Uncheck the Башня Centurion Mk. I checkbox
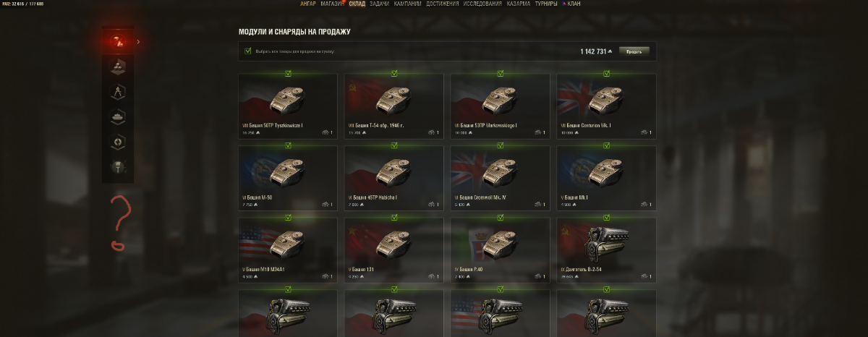Screen dimensions: 868x337 (x=607, y=73)
